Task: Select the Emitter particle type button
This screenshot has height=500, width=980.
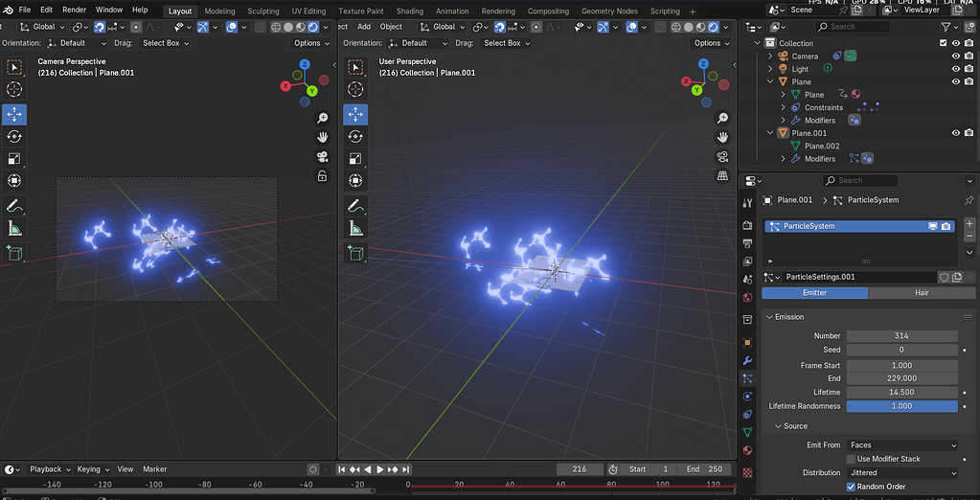Action: 814,292
